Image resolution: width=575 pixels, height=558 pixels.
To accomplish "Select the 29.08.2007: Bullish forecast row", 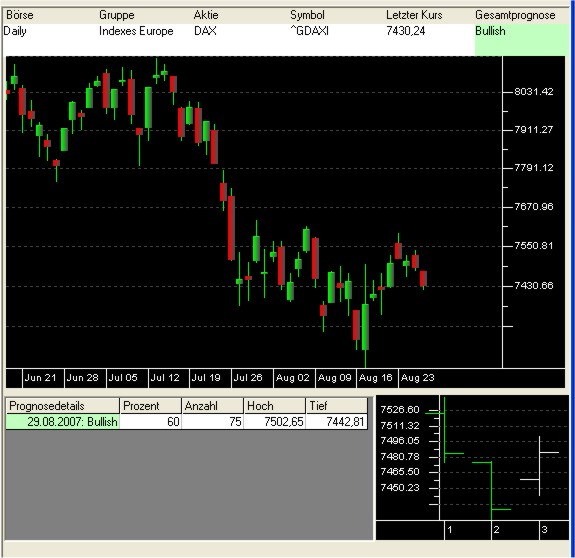I will pyautogui.click(x=187, y=422).
